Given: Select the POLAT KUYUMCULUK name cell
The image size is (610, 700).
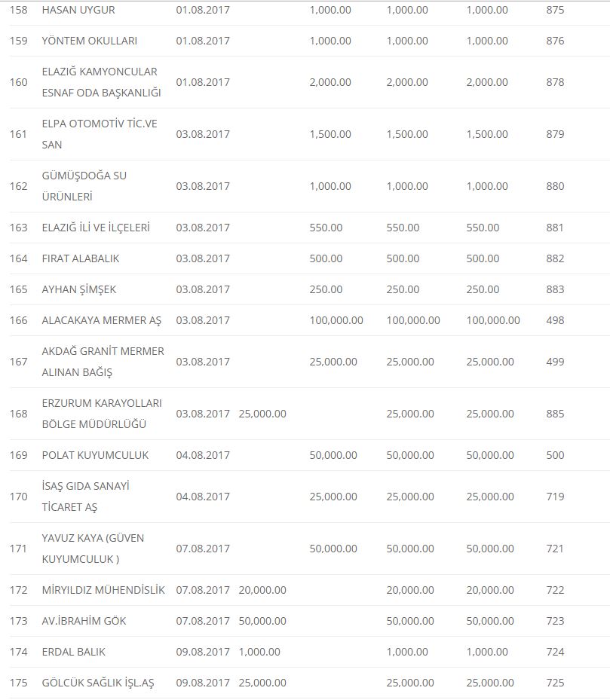Looking at the screenshot, I should (95, 455).
